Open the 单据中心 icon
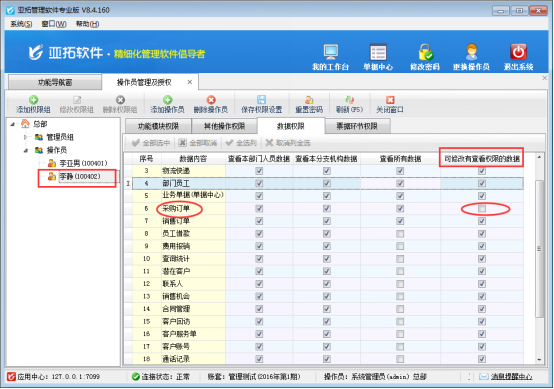Screen dimensions: 554x389 click(378, 52)
